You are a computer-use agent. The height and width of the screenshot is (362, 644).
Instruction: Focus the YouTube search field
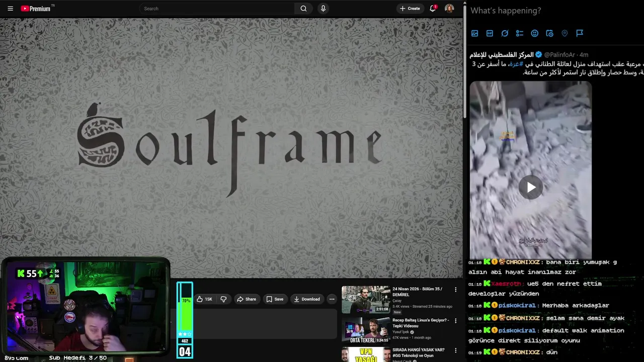pos(217,9)
